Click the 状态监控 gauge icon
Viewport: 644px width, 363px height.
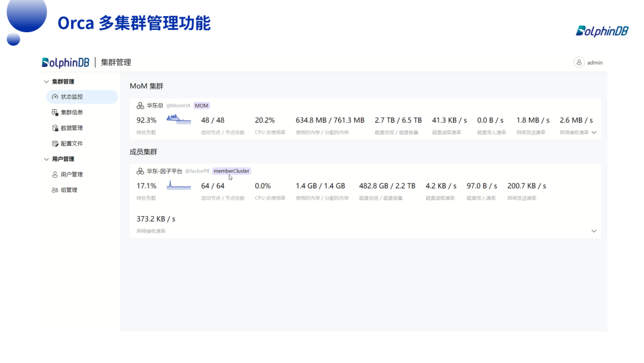55,97
